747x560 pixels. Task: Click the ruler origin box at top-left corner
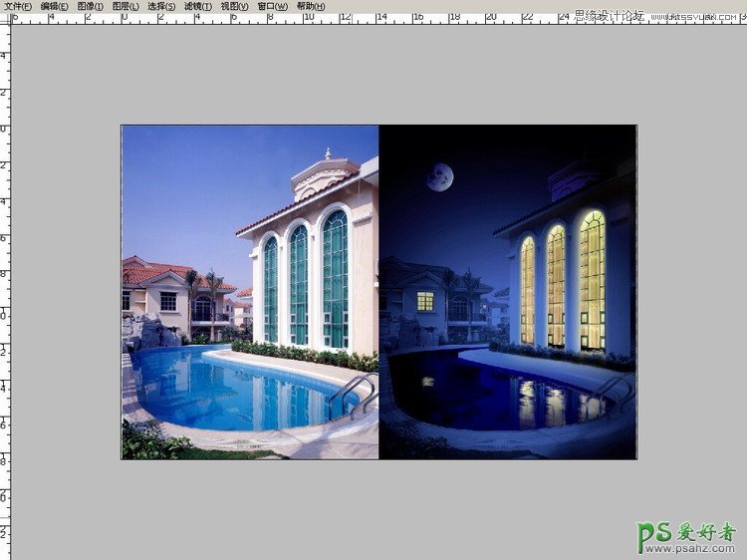tap(5, 18)
